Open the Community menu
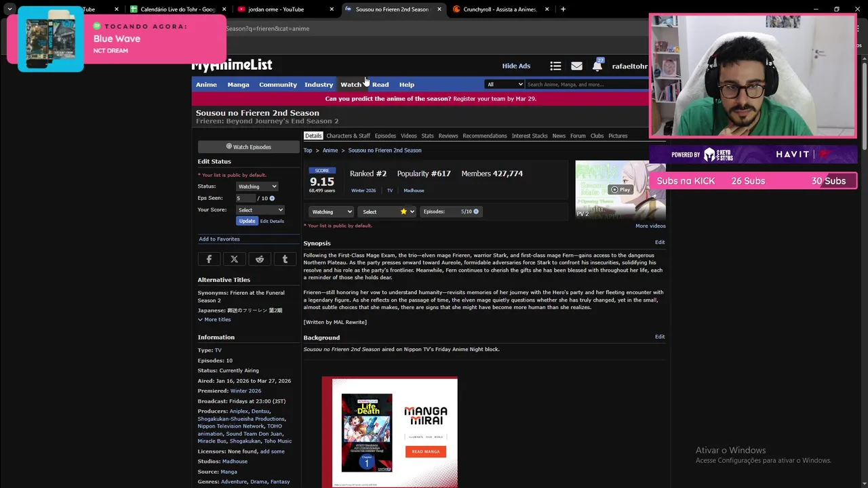The height and width of the screenshot is (488, 868). 278,85
